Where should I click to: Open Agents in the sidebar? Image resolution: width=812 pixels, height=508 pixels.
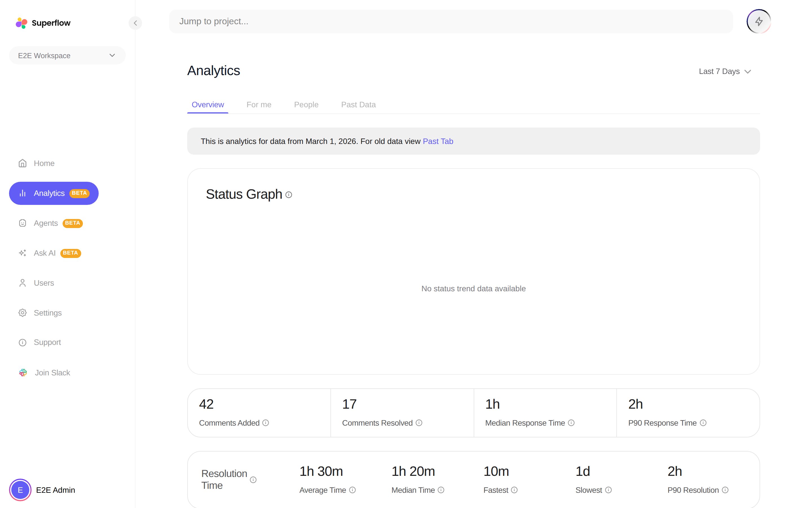50,223
